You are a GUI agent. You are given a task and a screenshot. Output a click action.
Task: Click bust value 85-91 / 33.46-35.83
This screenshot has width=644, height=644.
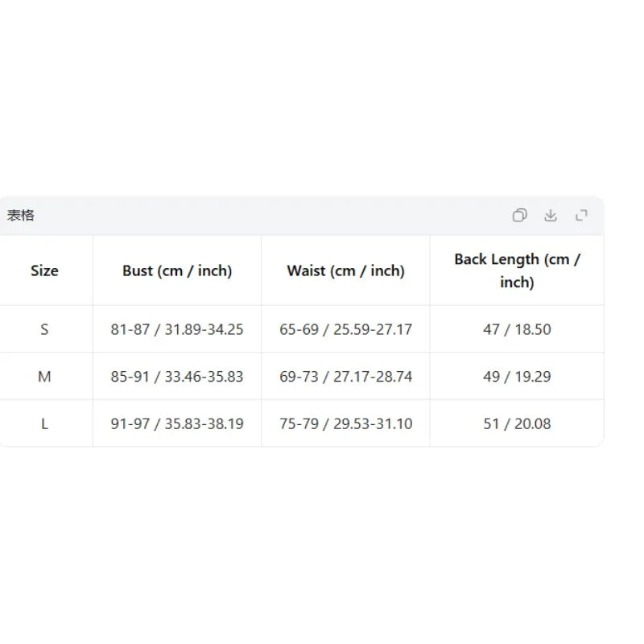[177, 377]
